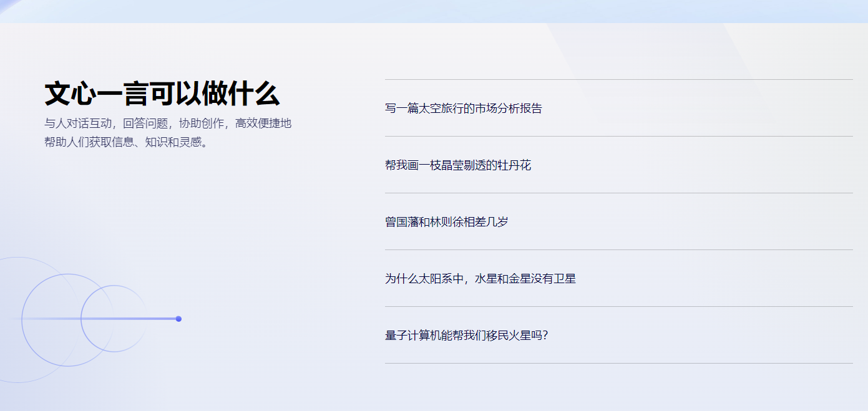The width and height of the screenshot is (868, 411).
Task: Click the divider below the last prompt
Action: [618, 363]
